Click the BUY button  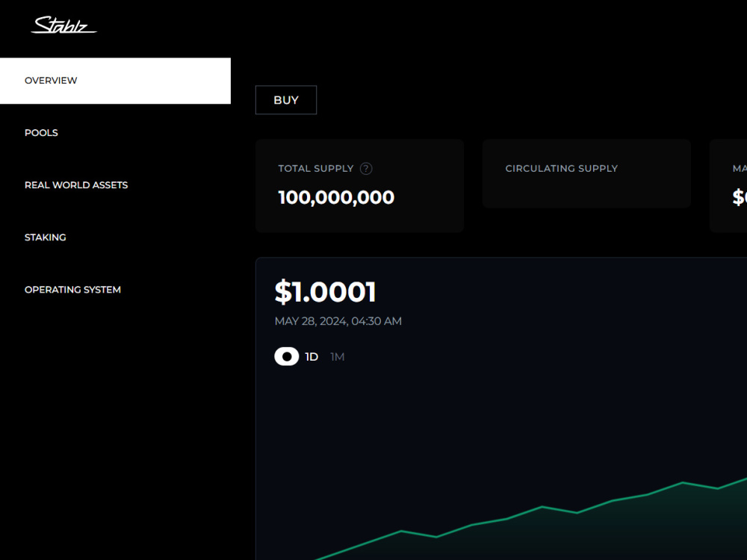pos(286,100)
